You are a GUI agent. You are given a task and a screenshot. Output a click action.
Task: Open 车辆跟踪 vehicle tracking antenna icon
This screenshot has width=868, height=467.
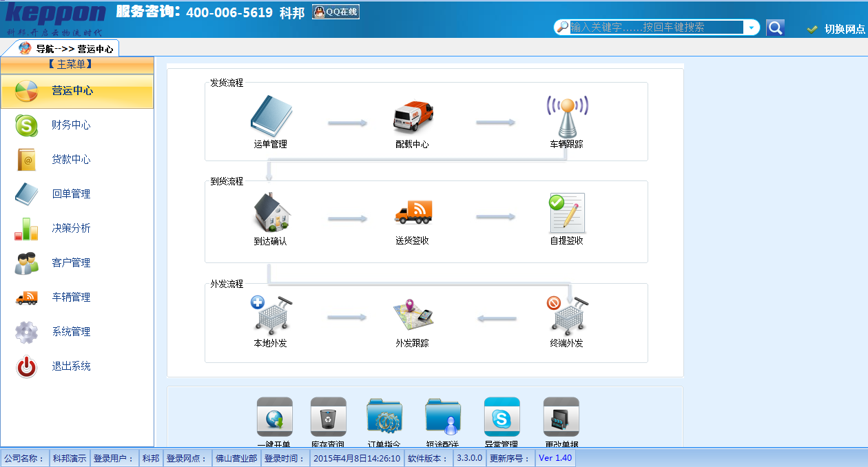pyautogui.click(x=566, y=116)
